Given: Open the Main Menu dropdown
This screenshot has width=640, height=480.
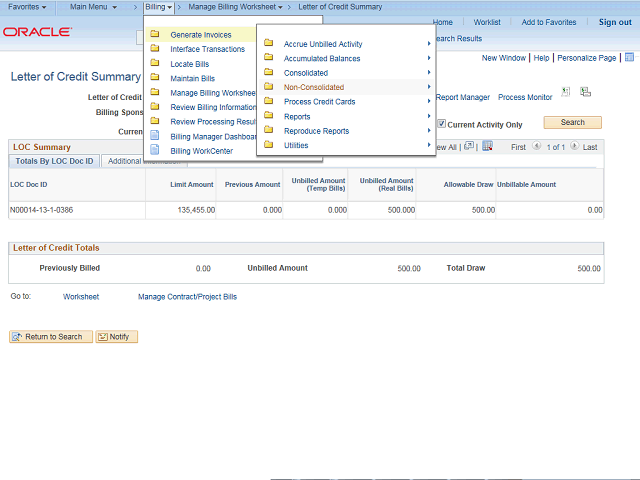Looking at the screenshot, I should [93, 7].
